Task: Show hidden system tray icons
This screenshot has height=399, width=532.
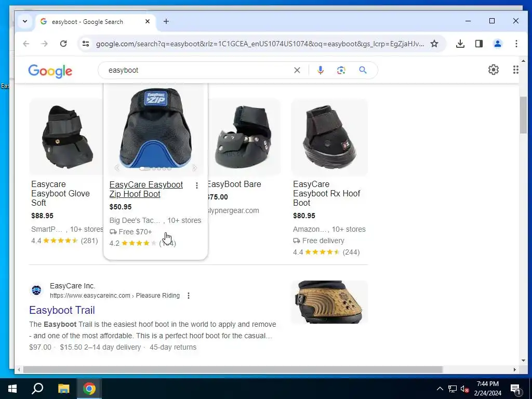Action: click(x=440, y=389)
